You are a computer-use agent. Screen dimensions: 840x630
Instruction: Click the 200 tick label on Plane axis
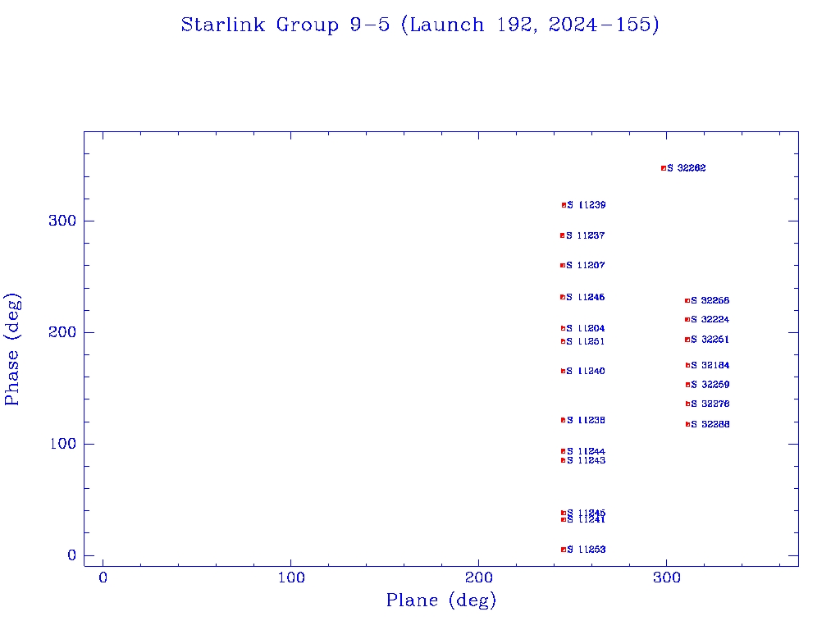point(478,578)
